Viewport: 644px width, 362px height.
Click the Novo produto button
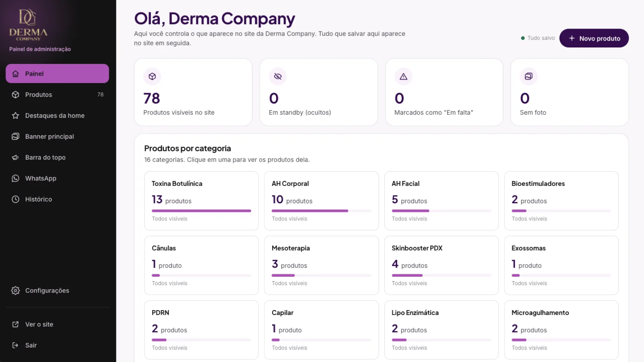tap(594, 38)
